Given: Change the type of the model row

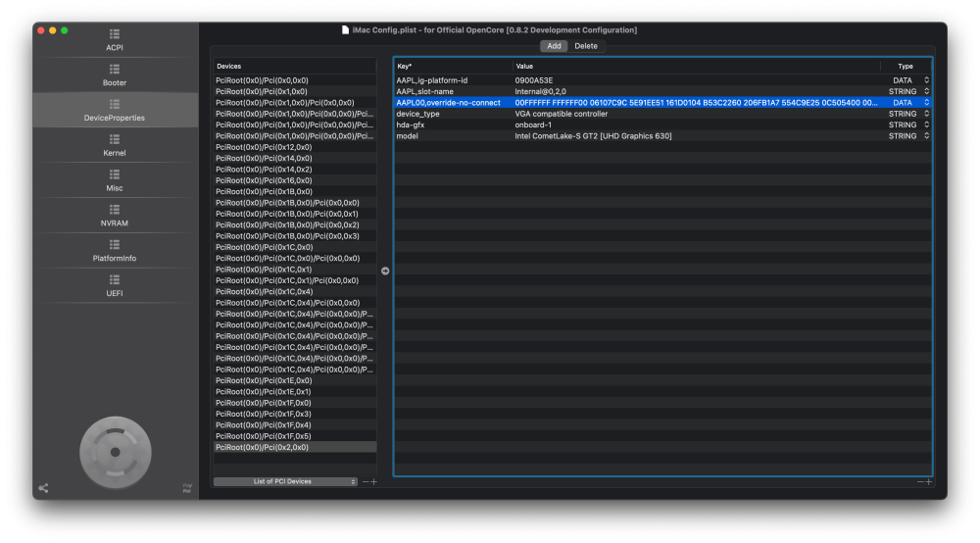Looking at the screenshot, I should 910,136.
